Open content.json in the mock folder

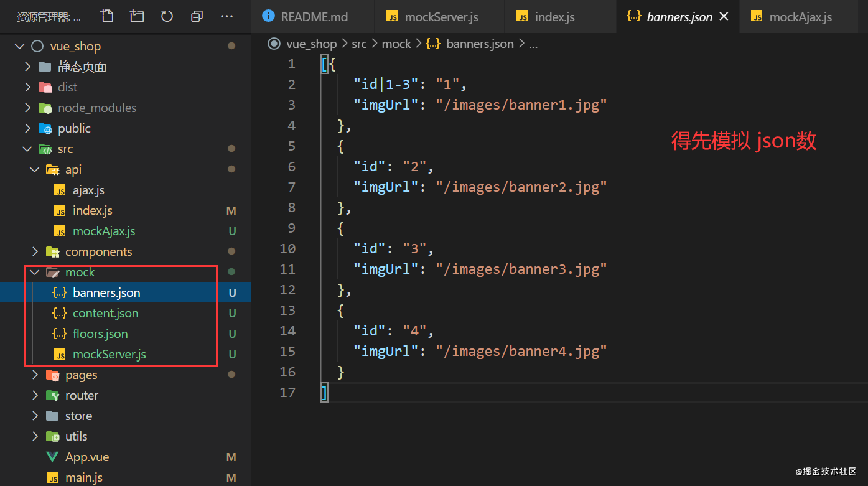(105, 313)
